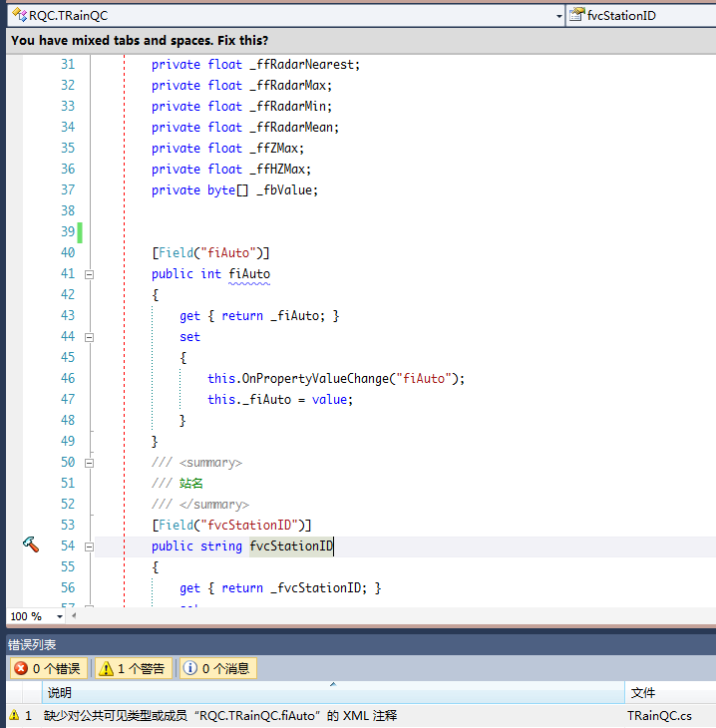Click the OnPropertyValueChange("fiAuto") call
Image resolution: width=716 pixels, height=728 pixels.
click(336, 378)
